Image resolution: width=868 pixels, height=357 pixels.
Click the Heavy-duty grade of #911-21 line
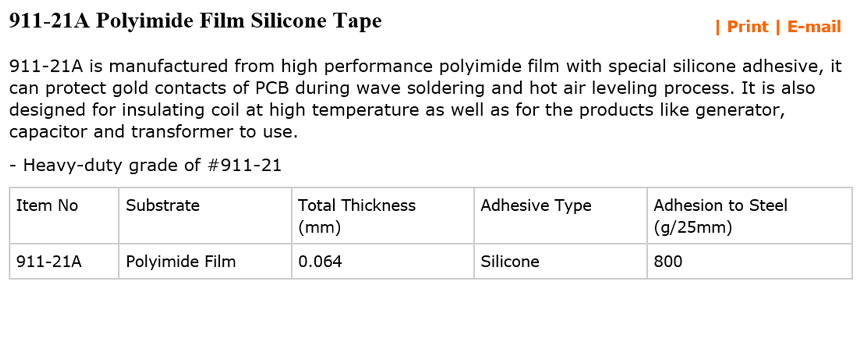coord(145,165)
